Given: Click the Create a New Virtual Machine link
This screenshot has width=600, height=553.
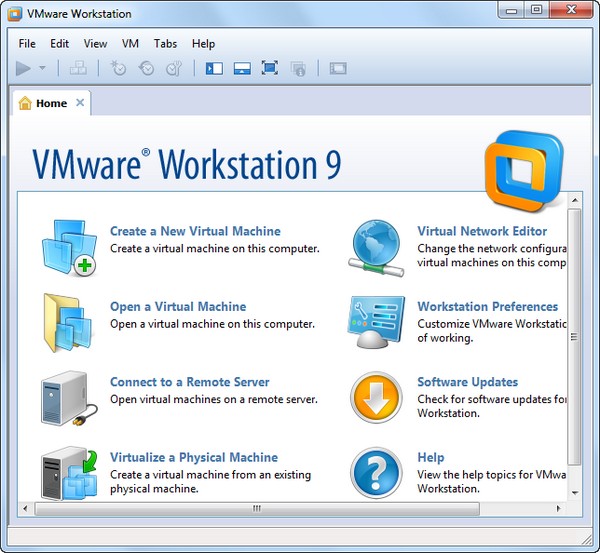Looking at the screenshot, I should (x=195, y=231).
